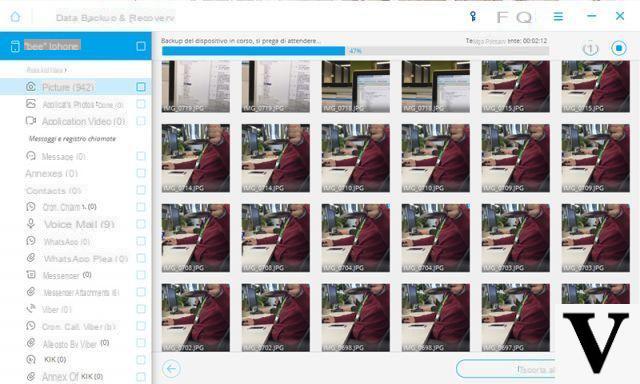The width and height of the screenshot is (640, 384).
Task: Toggle the Application Photos checkbox
Action: [141, 104]
